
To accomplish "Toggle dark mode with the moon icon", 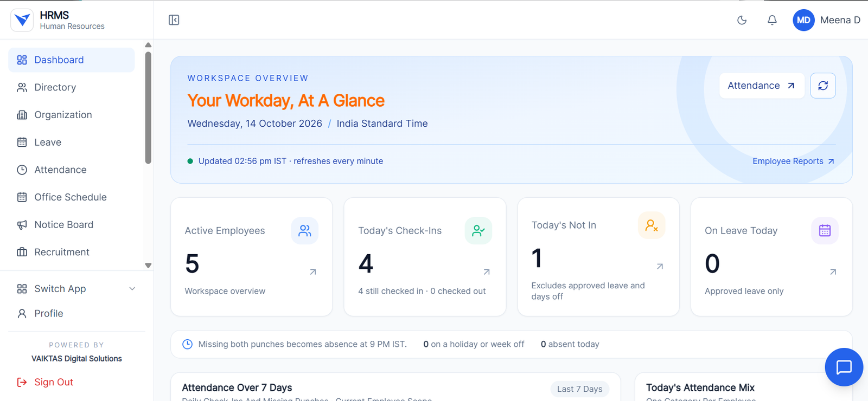I will pos(742,20).
